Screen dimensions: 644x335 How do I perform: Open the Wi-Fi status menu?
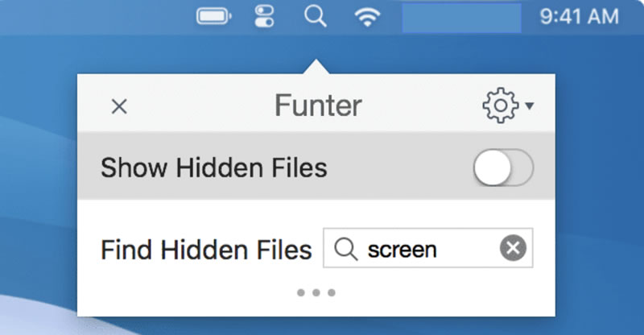[367, 17]
